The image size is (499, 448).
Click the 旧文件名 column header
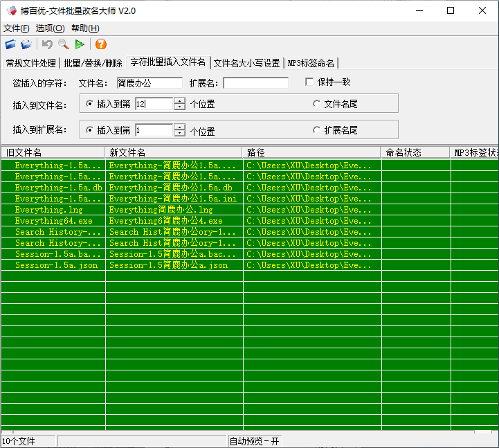(x=53, y=152)
